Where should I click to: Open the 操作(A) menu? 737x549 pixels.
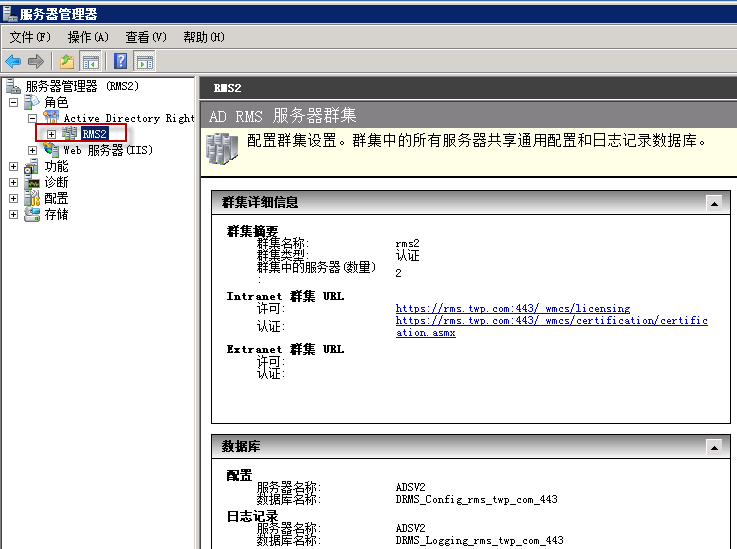tap(88, 37)
